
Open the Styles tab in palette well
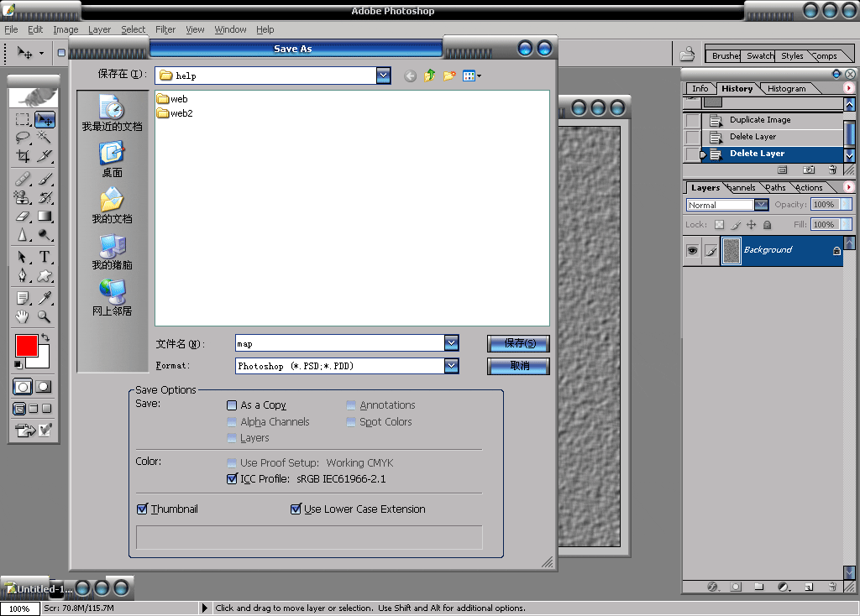point(792,56)
